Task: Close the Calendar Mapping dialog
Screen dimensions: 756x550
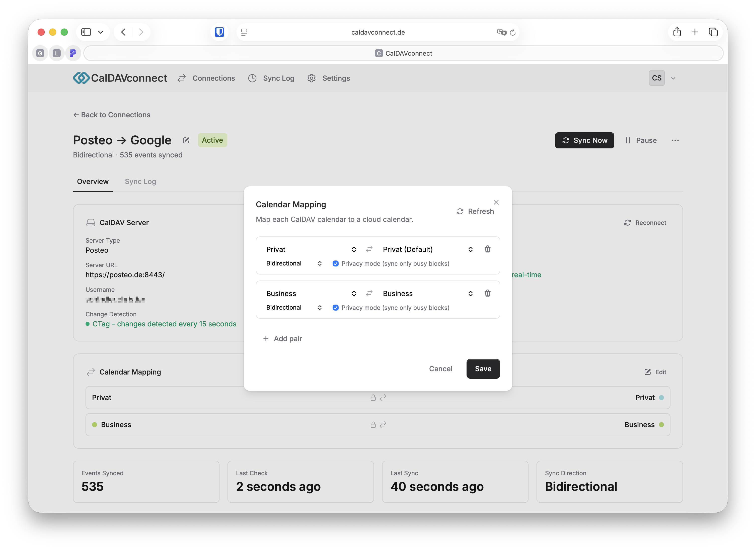Action: (x=496, y=202)
